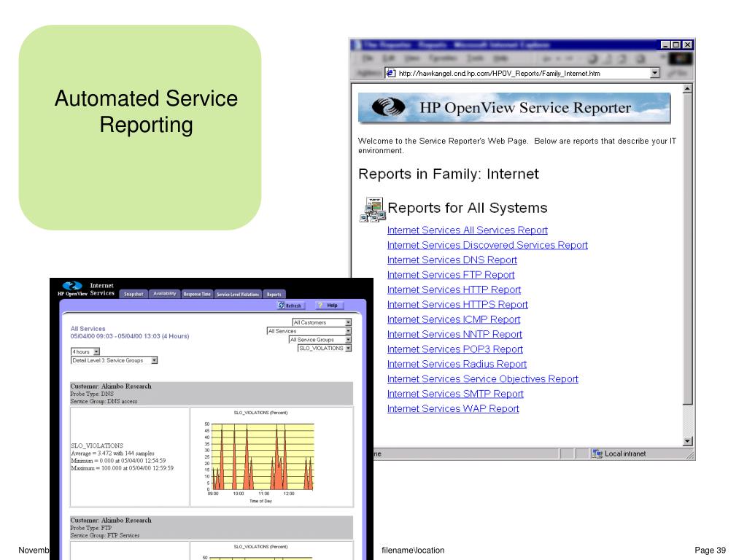Switch to the Snapshot tab
Screen dimensions: 747x560
coord(133,294)
